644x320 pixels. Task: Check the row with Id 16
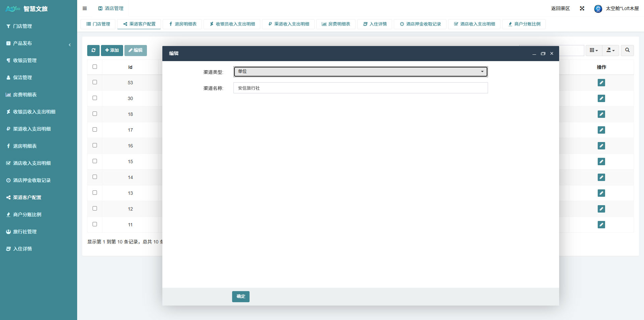pos(95,145)
